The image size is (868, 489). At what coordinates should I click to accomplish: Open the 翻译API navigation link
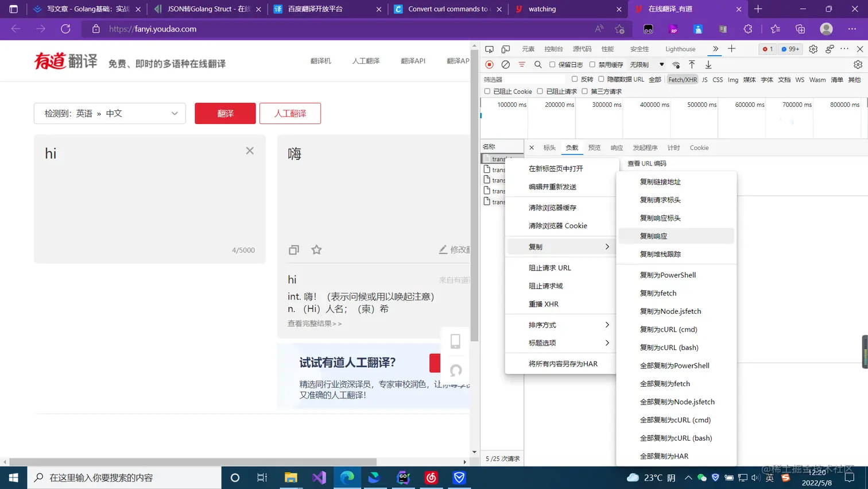[x=413, y=61]
